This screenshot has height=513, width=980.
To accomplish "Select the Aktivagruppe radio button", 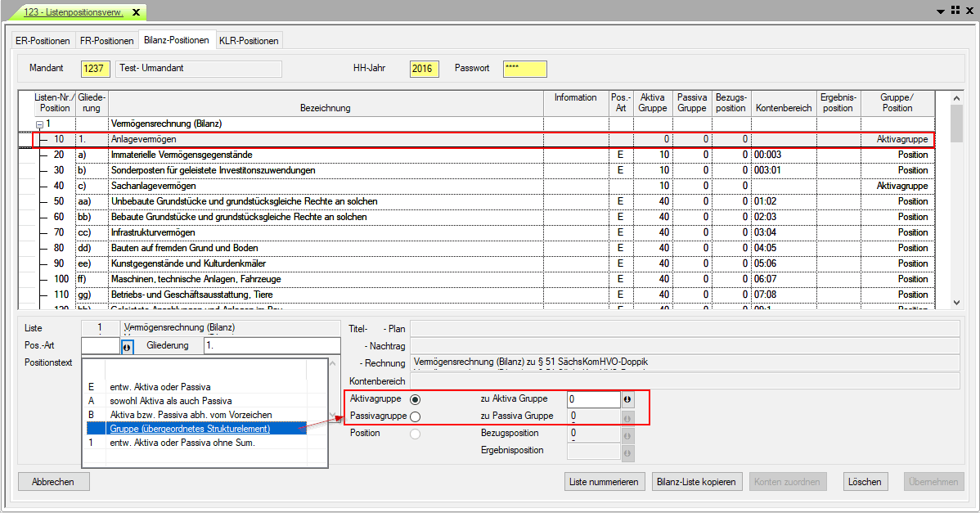I will click(x=415, y=399).
